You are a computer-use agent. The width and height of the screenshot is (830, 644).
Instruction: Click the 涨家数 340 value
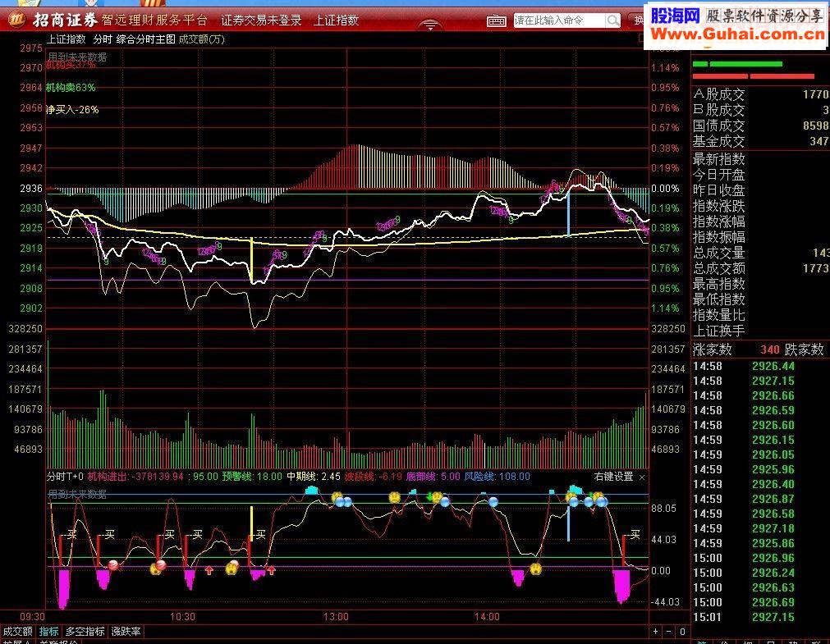pos(769,349)
